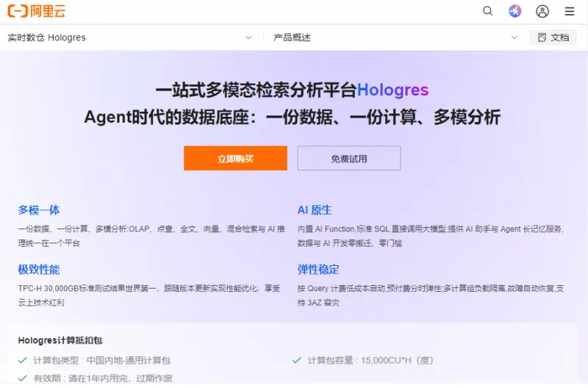Click the 内置 AI Function description text
The width and height of the screenshot is (588, 388).
(x=431, y=236)
